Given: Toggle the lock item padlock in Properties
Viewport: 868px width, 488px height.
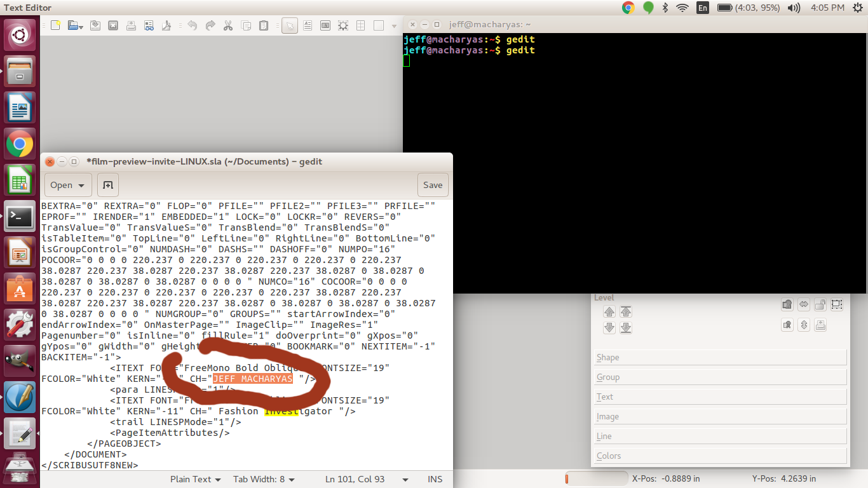Looking at the screenshot, I should 820,304.
